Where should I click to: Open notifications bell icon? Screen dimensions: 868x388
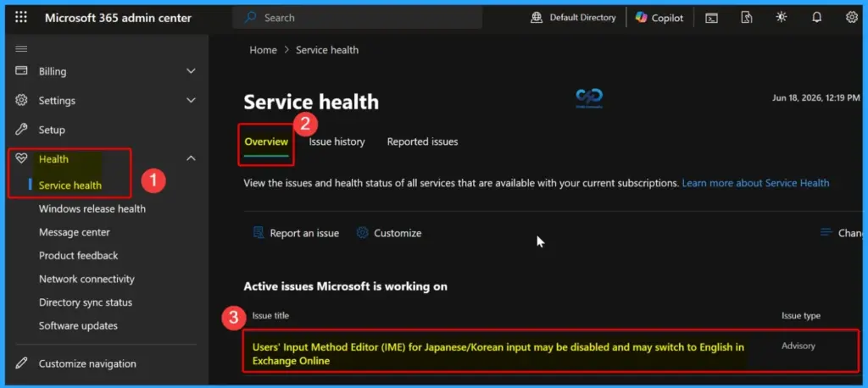tap(816, 17)
